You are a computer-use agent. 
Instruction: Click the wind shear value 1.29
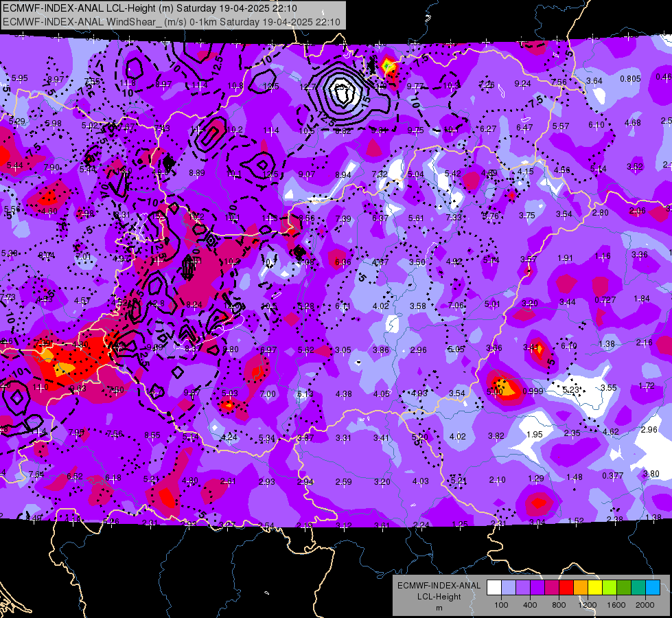(x=535, y=478)
